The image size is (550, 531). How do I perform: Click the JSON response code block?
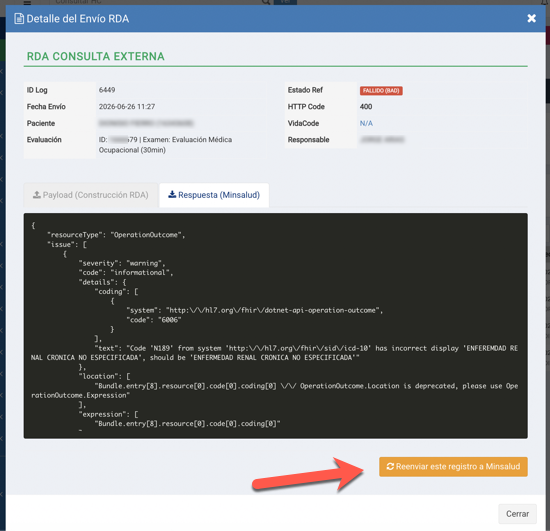click(275, 325)
